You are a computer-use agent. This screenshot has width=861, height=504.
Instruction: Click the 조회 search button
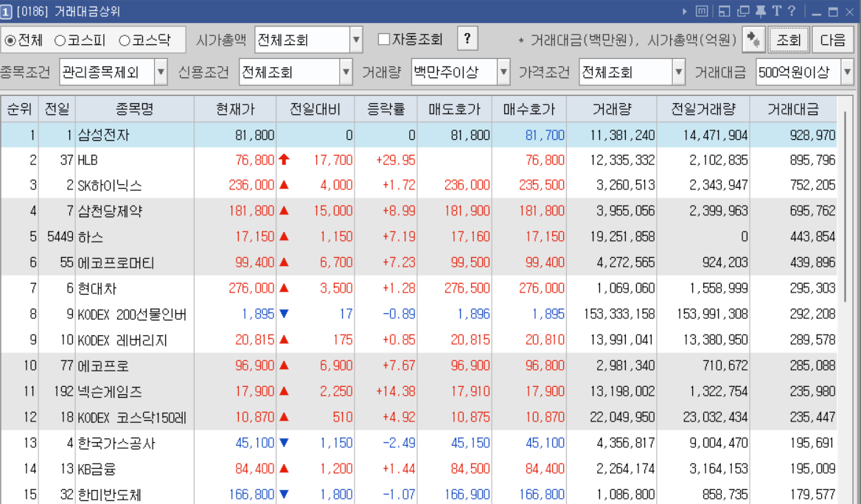click(789, 40)
